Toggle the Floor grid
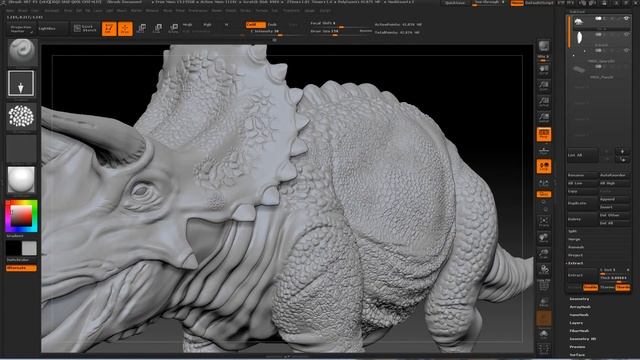Image resolution: width=640 pixels, height=360 pixels. [544, 151]
